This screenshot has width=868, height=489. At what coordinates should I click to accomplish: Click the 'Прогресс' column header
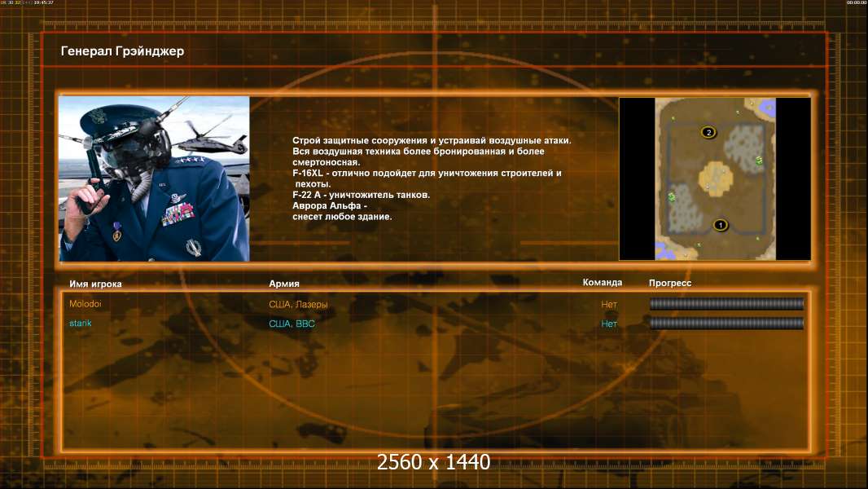coord(670,283)
